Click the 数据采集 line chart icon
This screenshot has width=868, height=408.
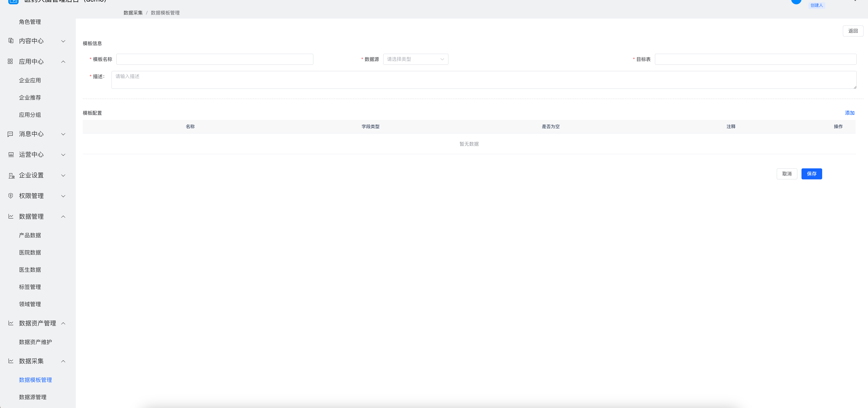pyautogui.click(x=11, y=361)
